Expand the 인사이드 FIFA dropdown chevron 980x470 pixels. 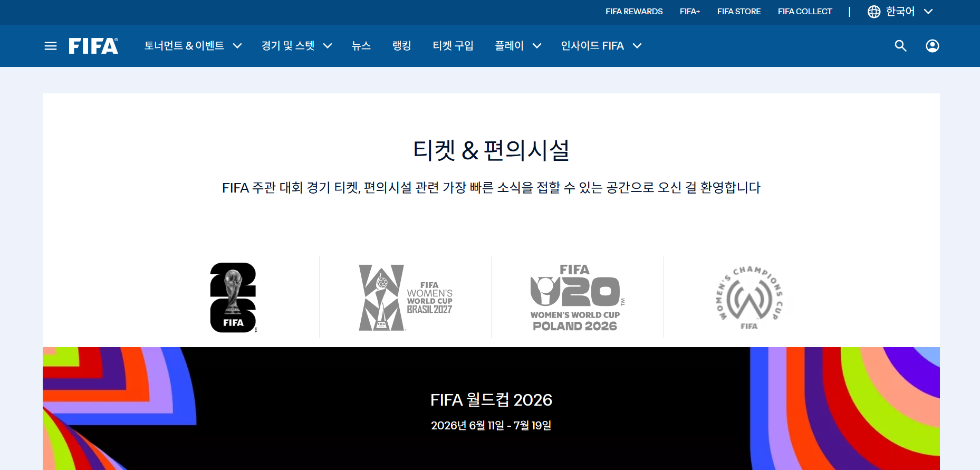pyautogui.click(x=637, y=46)
